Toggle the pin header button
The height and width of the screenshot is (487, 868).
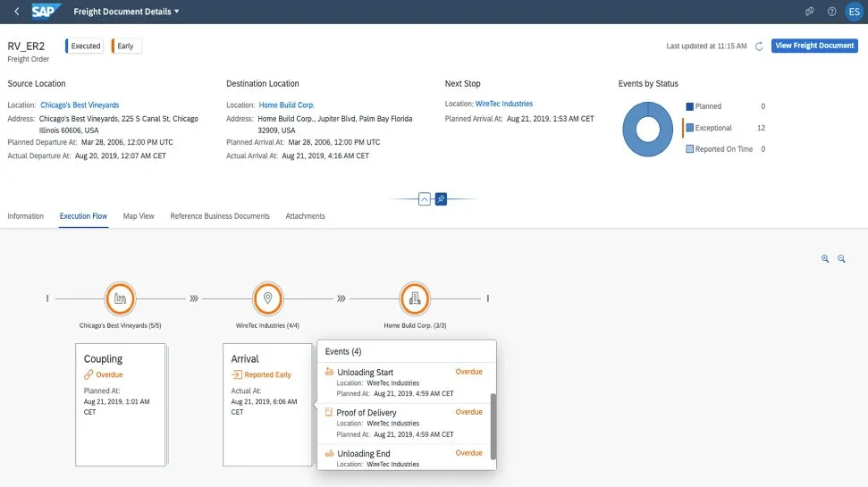click(x=441, y=199)
